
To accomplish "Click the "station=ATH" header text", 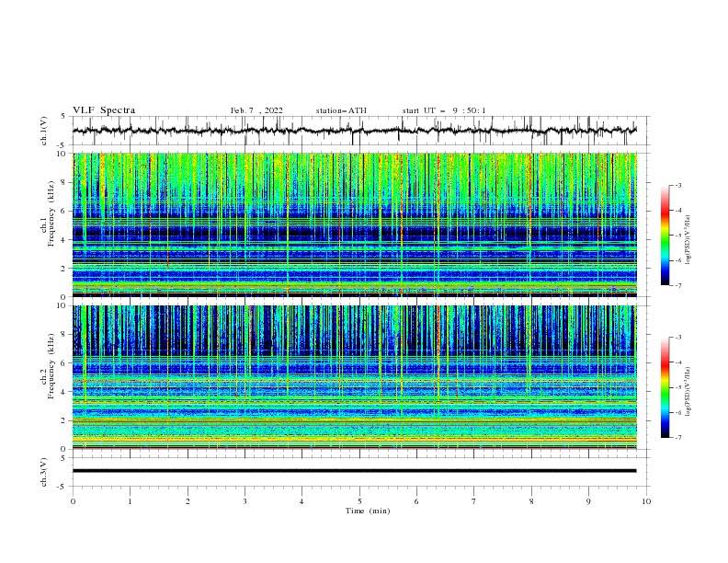I will [x=341, y=110].
